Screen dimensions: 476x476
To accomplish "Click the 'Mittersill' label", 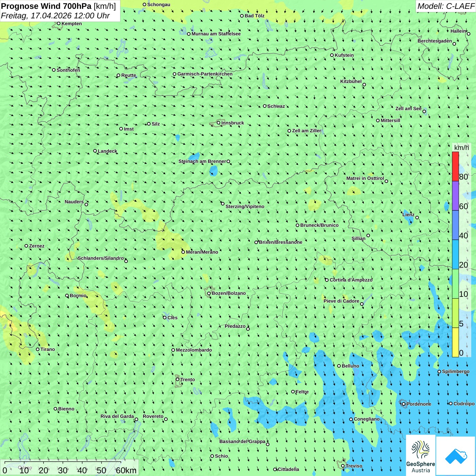I will click(391, 120).
